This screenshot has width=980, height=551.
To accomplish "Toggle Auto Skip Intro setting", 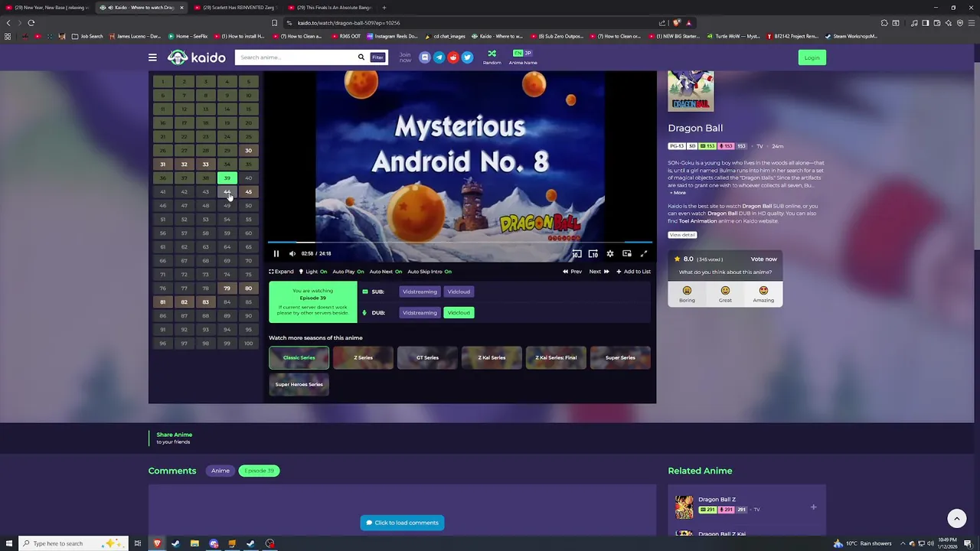I will click(430, 272).
